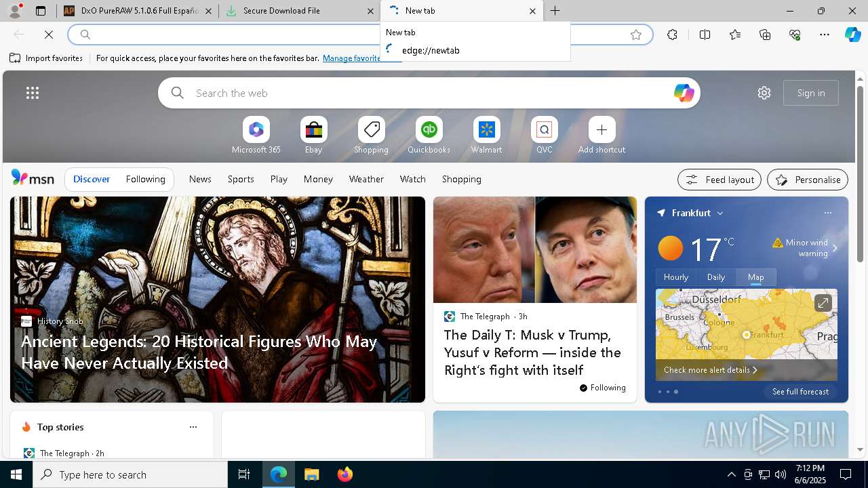Open page settings gear icon
868x488 pixels.
(764, 93)
